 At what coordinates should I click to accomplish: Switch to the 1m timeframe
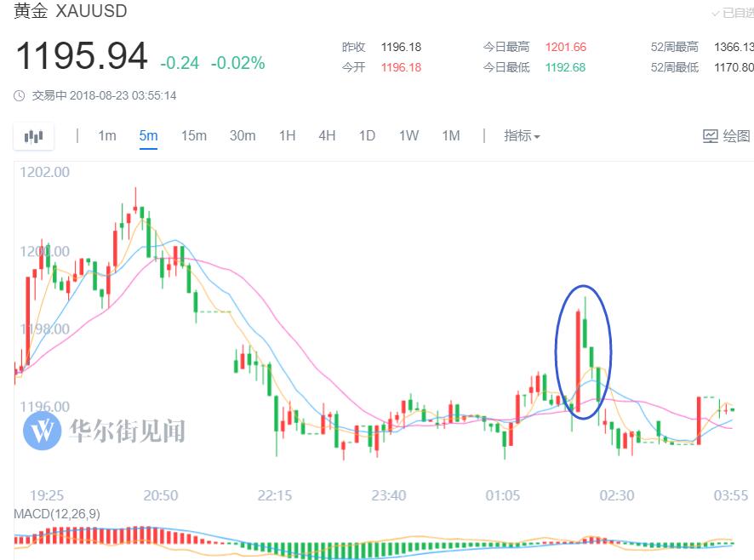(x=106, y=136)
